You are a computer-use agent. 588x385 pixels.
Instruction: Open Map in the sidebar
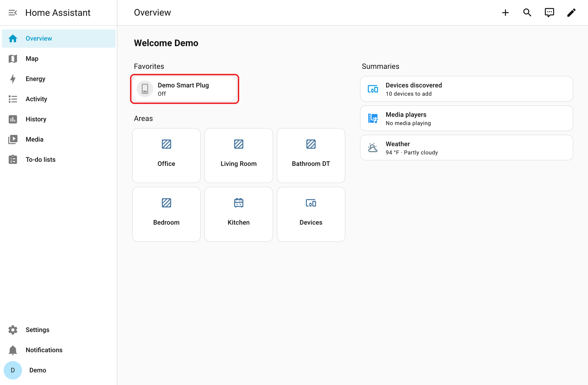59,59
